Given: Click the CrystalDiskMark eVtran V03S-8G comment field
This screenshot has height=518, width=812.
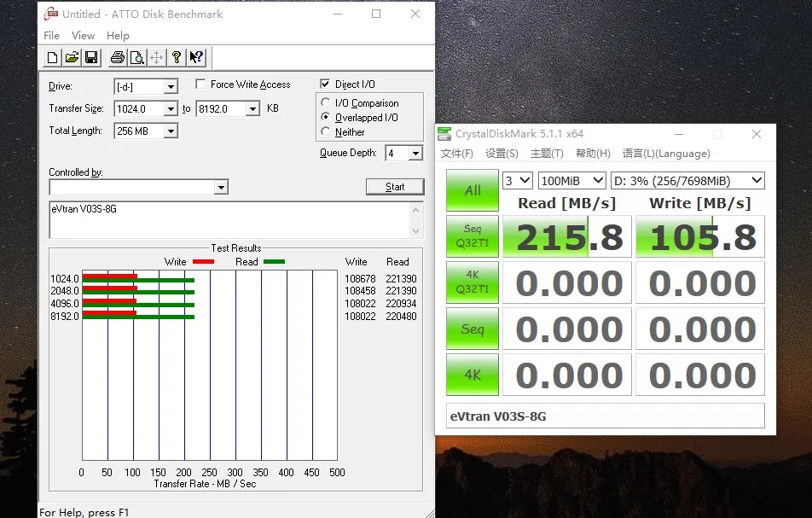Looking at the screenshot, I should (606, 416).
